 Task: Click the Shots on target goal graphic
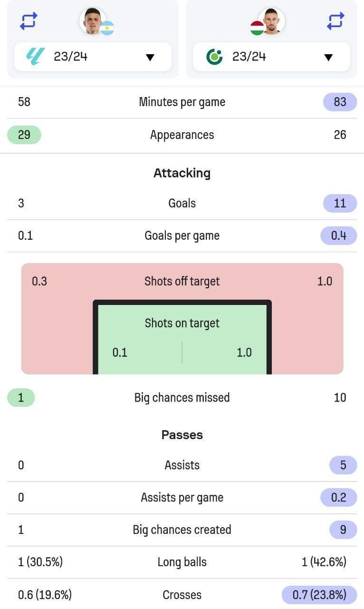(182, 337)
